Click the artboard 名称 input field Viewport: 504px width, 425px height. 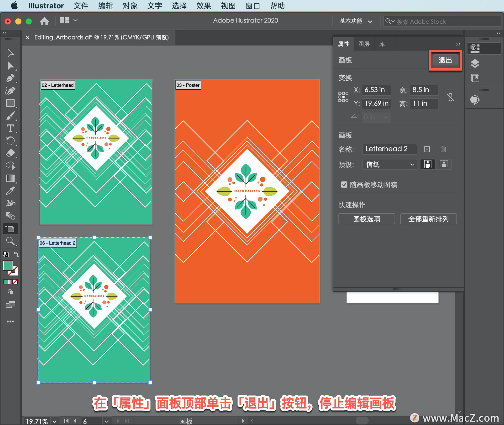pos(389,149)
